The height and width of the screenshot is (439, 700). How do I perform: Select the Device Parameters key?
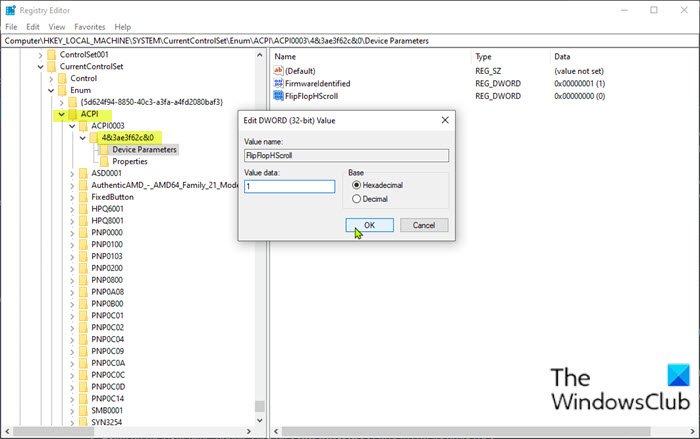(144, 150)
